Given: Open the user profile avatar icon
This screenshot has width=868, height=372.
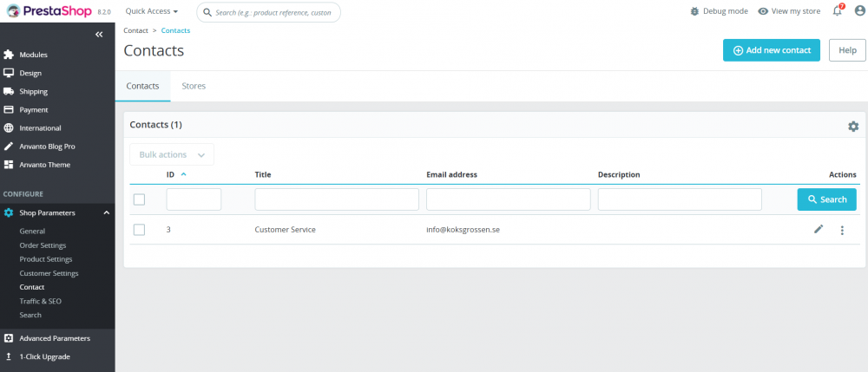Looking at the screenshot, I should tap(859, 11).
